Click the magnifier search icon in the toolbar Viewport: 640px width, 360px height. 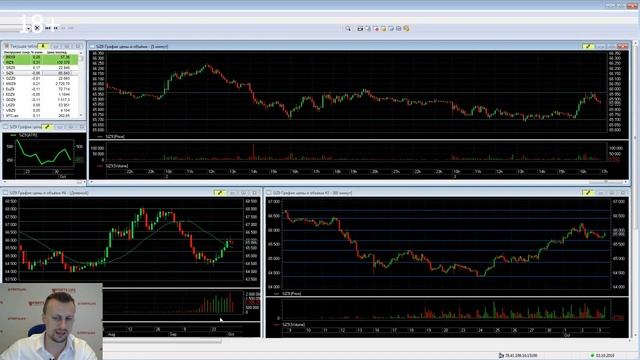[348, 29]
